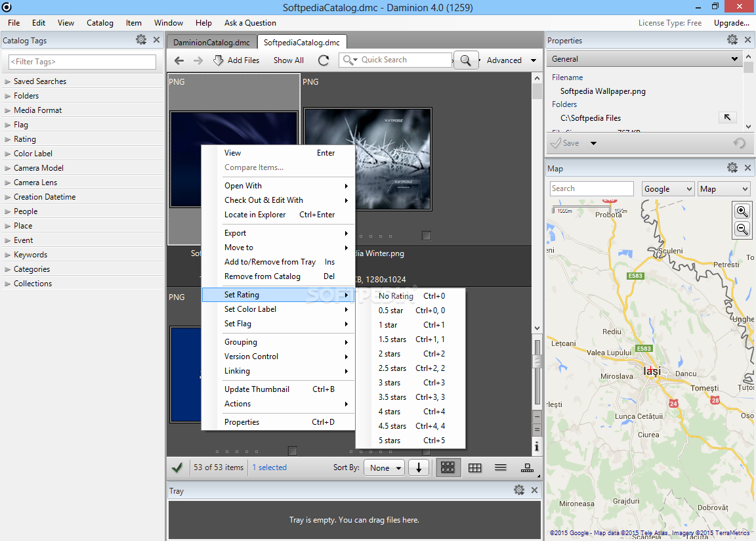756x541 pixels.
Task: Click the revert arrow in Properties
Action: pos(739,142)
